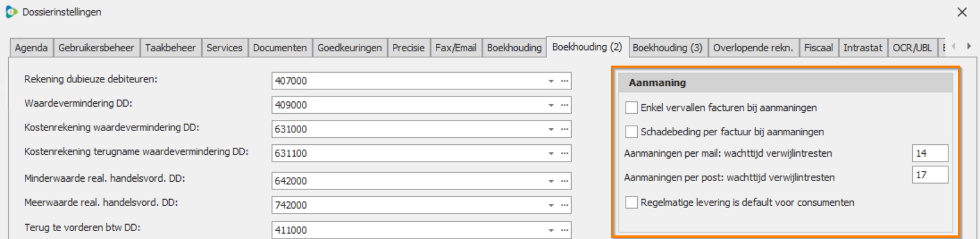Close the Dossierinstellingen window
The width and height of the screenshot is (980, 239).
[962, 12]
